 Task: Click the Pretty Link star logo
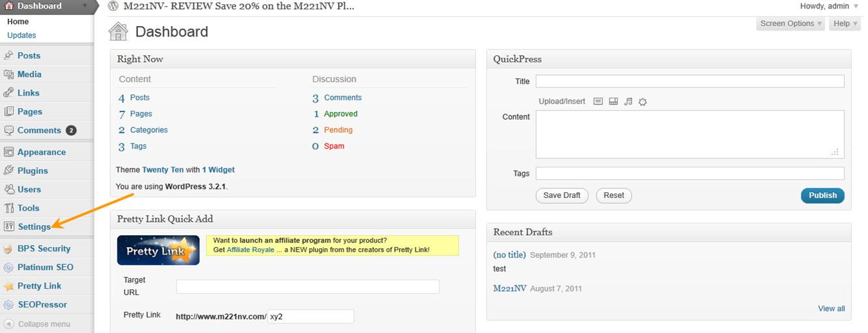pos(158,250)
